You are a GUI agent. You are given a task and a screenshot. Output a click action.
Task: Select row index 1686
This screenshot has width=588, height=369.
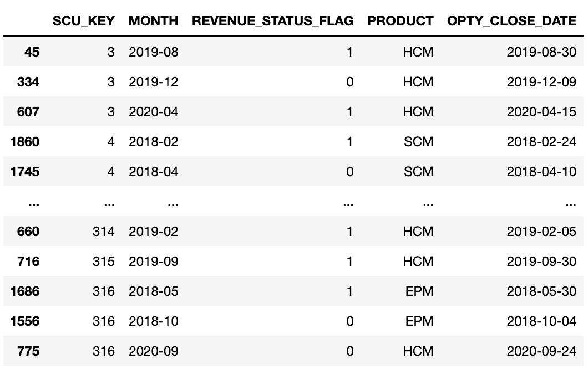pos(25,291)
